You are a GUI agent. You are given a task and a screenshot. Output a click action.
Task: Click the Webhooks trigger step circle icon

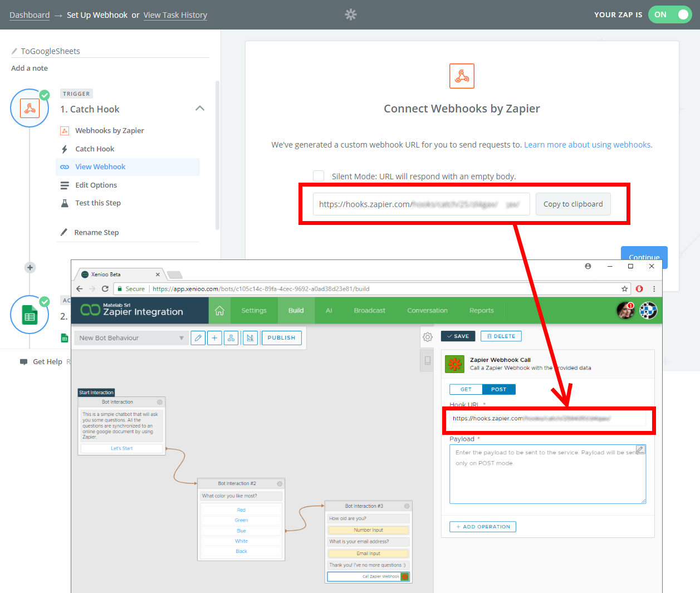tap(30, 108)
